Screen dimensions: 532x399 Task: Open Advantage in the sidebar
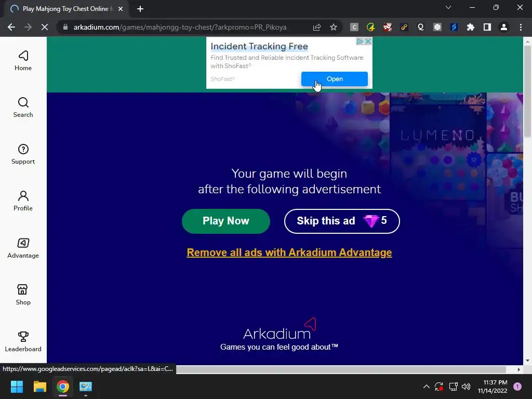[x=23, y=248]
